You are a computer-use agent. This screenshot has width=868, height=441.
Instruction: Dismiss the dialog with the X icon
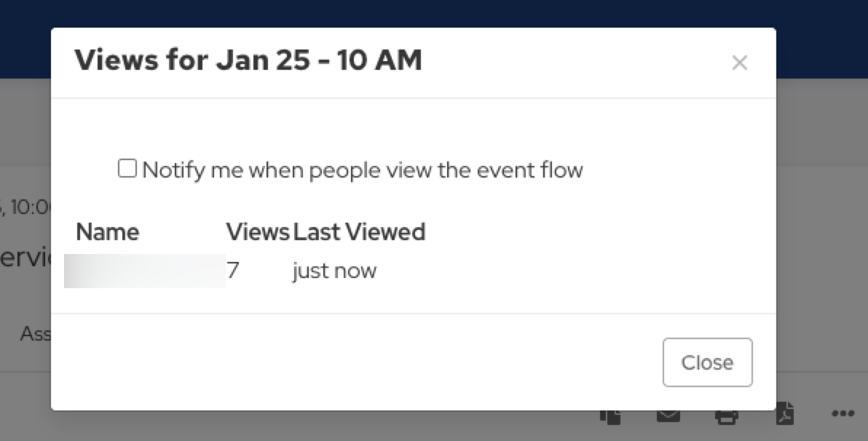pyautogui.click(x=739, y=63)
